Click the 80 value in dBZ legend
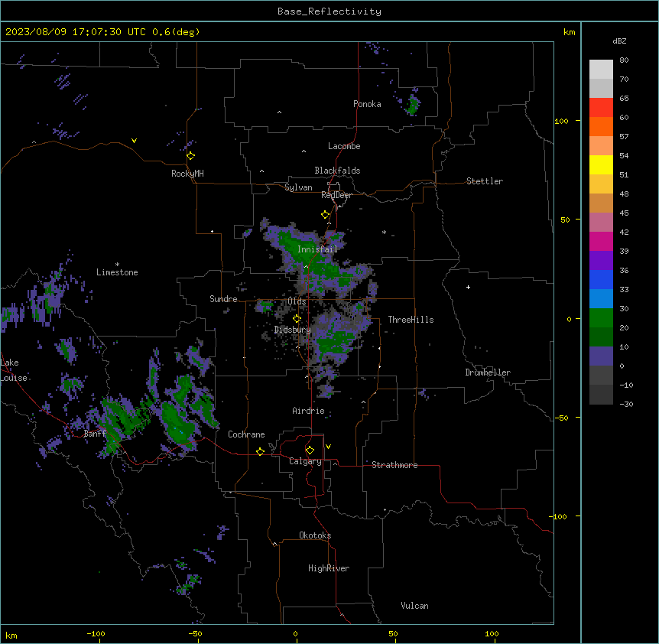This screenshot has width=659, height=644. tap(624, 60)
